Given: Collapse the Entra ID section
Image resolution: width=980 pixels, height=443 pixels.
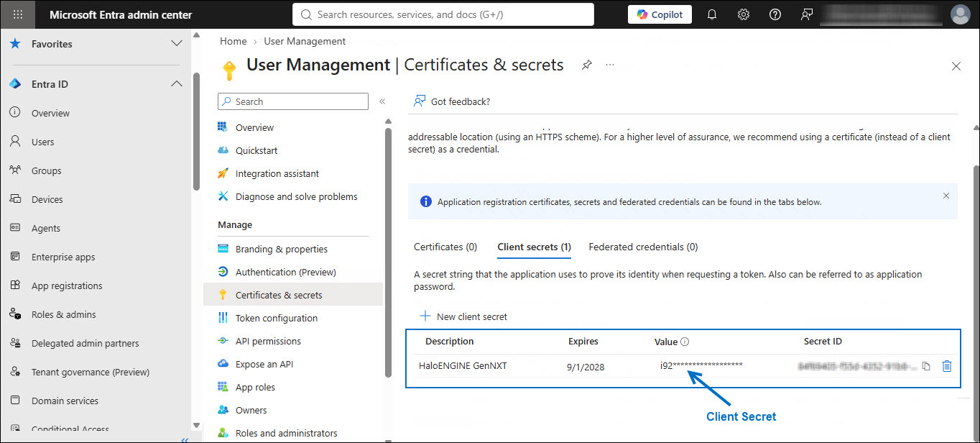Looking at the screenshot, I should [176, 84].
